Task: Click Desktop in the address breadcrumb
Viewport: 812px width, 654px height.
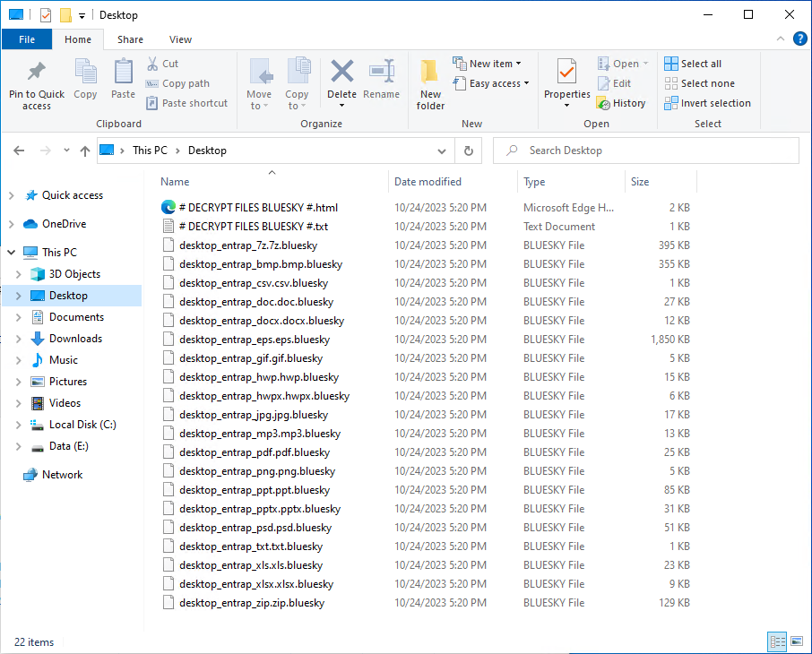Action: (207, 151)
